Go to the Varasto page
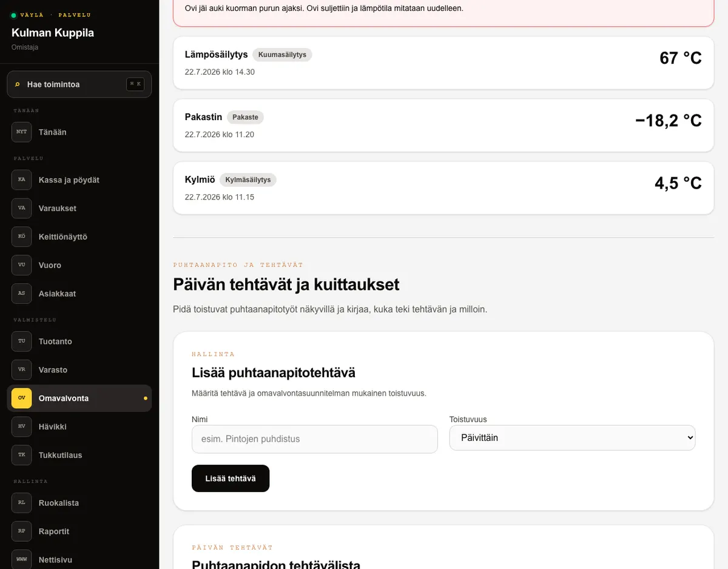This screenshot has height=569, width=728. coord(79,369)
